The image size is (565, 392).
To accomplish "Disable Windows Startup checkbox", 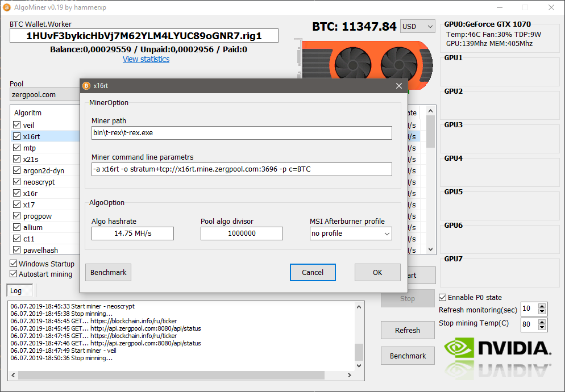I will click(x=13, y=264).
